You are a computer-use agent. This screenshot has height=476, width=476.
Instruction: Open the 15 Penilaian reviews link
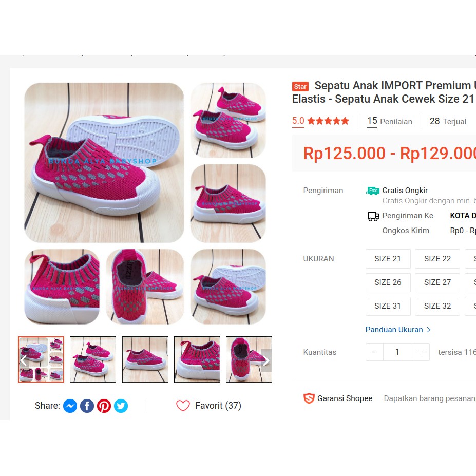pos(390,121)
